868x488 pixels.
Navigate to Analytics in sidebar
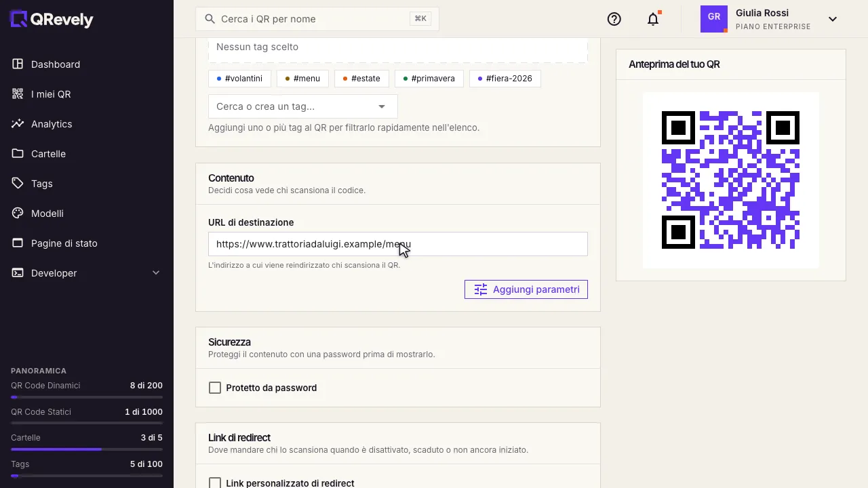[87, 124]
